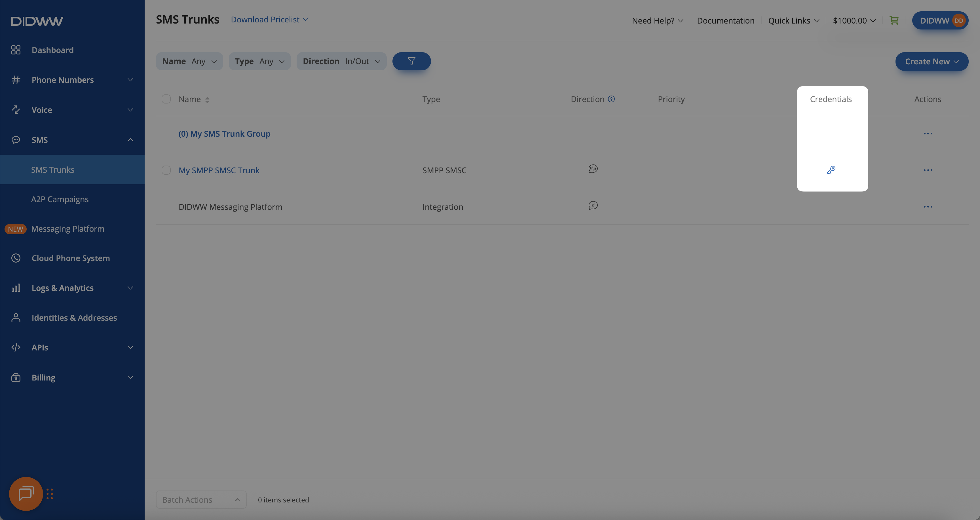Collapse the SMS menu chevron
980x520 pixels.
[x=130, y=140]
